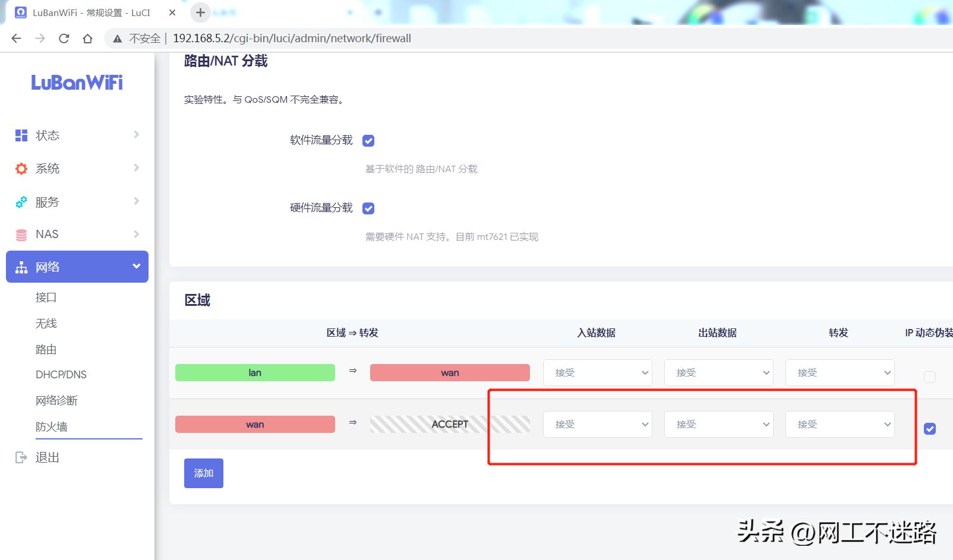Go to browser home icon

coord(87,39)
